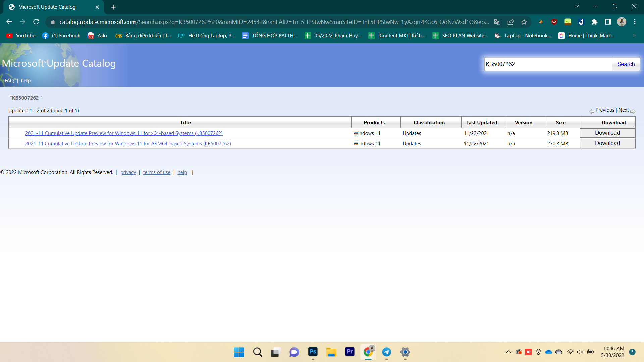Open the Content MKT bookmark
Image resolution: width=644 pixels, height=362 pixels.
coord(397,36)
